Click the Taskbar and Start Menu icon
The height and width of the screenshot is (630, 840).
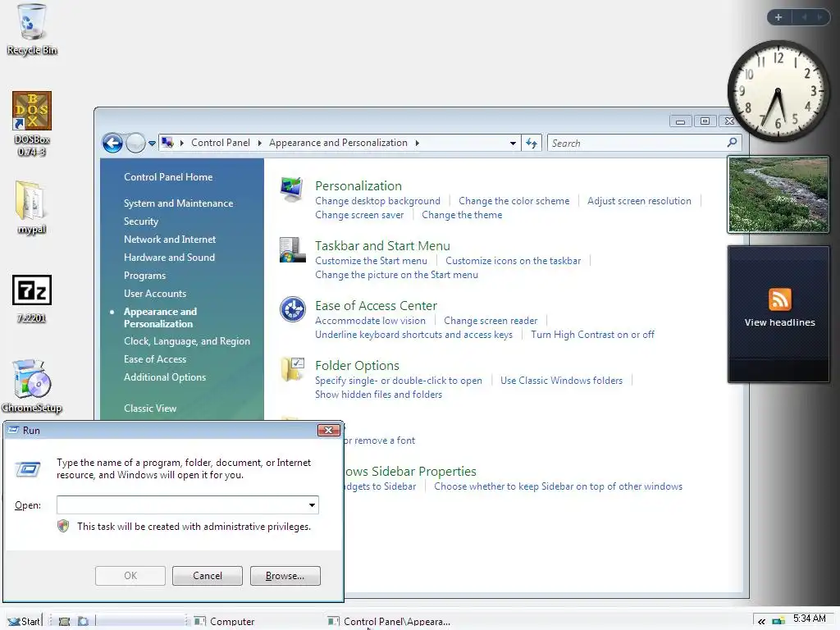[292, 249]
